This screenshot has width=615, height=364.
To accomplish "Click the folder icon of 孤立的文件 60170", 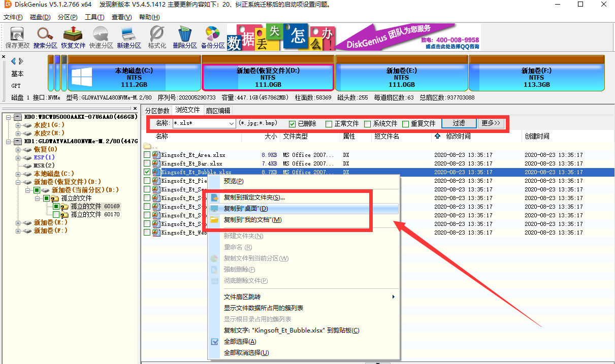I will point(64,215).
